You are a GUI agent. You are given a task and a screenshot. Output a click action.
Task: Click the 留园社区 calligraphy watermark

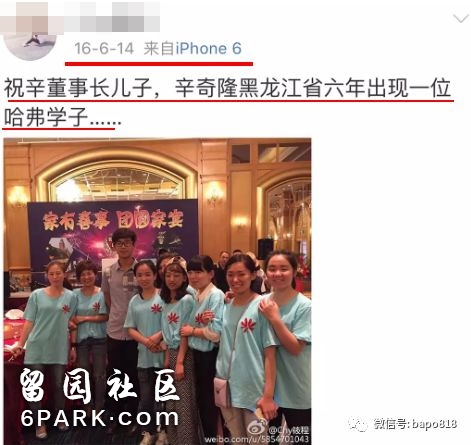(99, 386)
